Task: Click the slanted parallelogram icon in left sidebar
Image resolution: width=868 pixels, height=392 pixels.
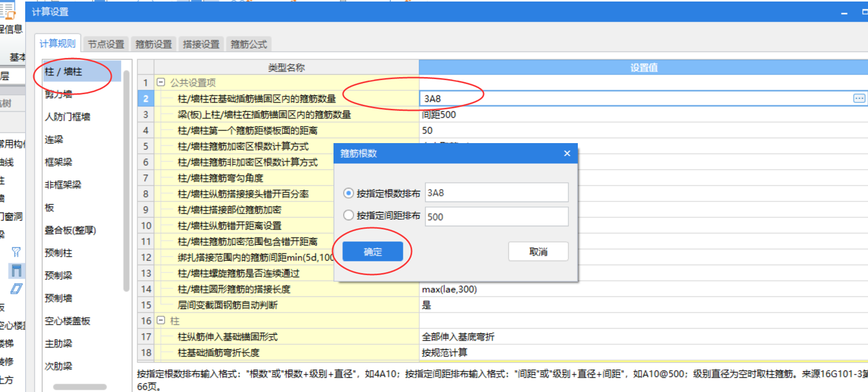Action: [17, 289]
